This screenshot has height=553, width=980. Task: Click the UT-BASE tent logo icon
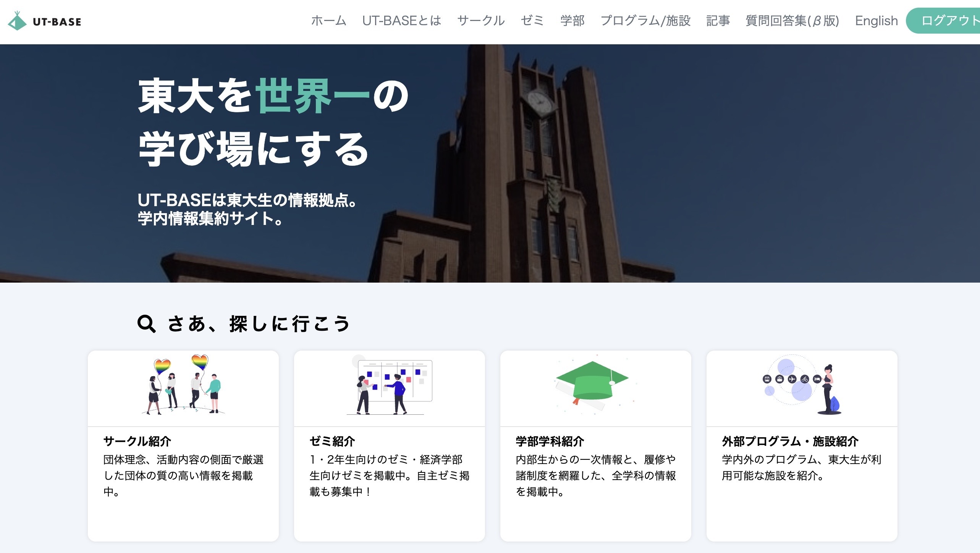tap(17, 21)
